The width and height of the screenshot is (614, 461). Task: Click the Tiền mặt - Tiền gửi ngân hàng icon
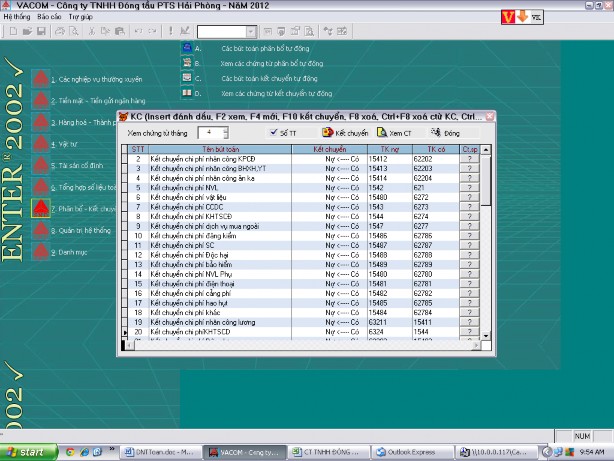coord(42,100)
